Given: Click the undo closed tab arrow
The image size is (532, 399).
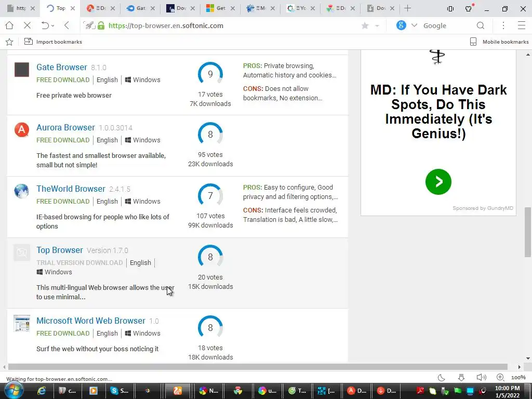Looking at the screenshot, I should (x=45, y=25).
